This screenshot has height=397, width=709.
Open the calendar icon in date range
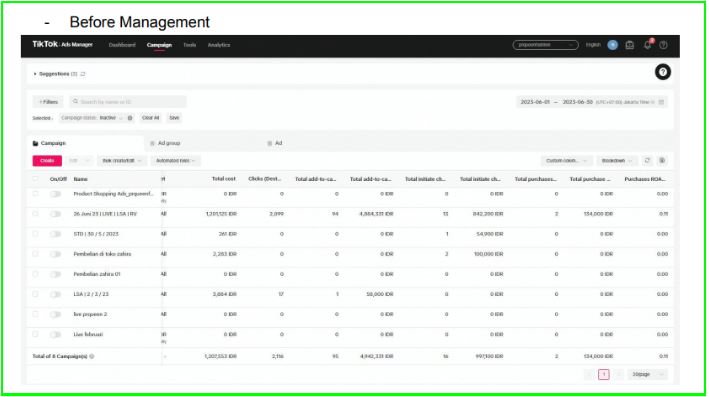pyautogui.click(x=661, y=102)
